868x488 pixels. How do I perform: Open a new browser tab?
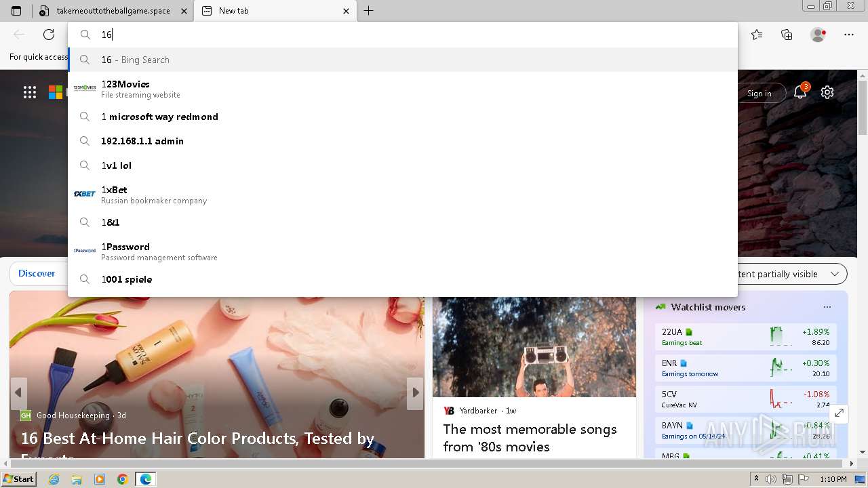[368, 11]
